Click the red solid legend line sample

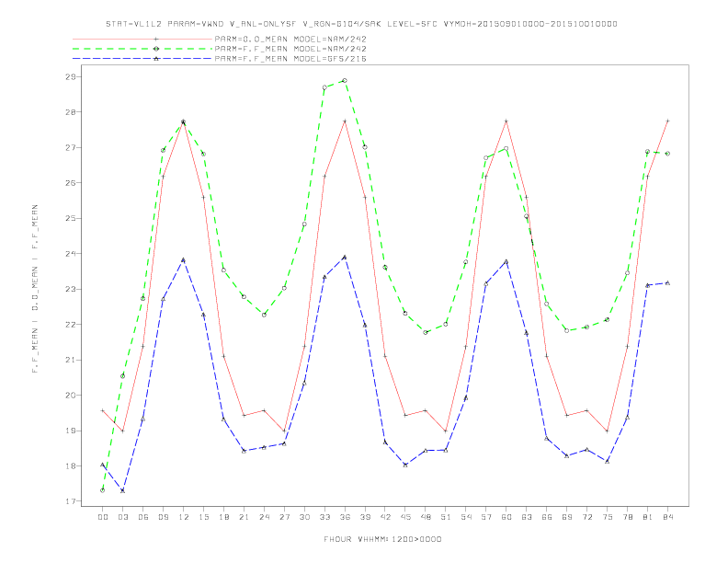(x=142, y=39)
